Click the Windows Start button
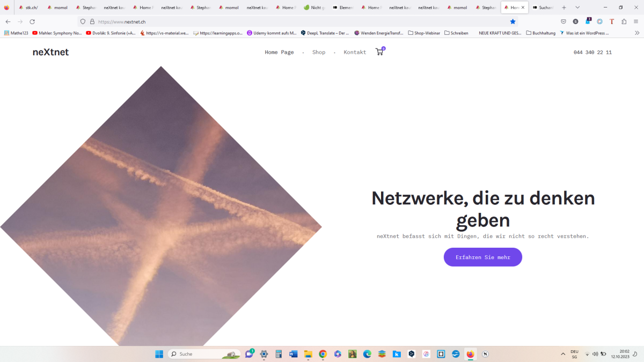Screen dimensions: 644x362 pos(159,354)
